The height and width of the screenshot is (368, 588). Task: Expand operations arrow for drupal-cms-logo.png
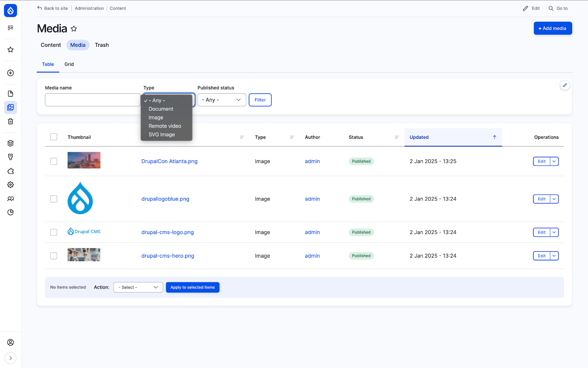(x=554, y=232)
